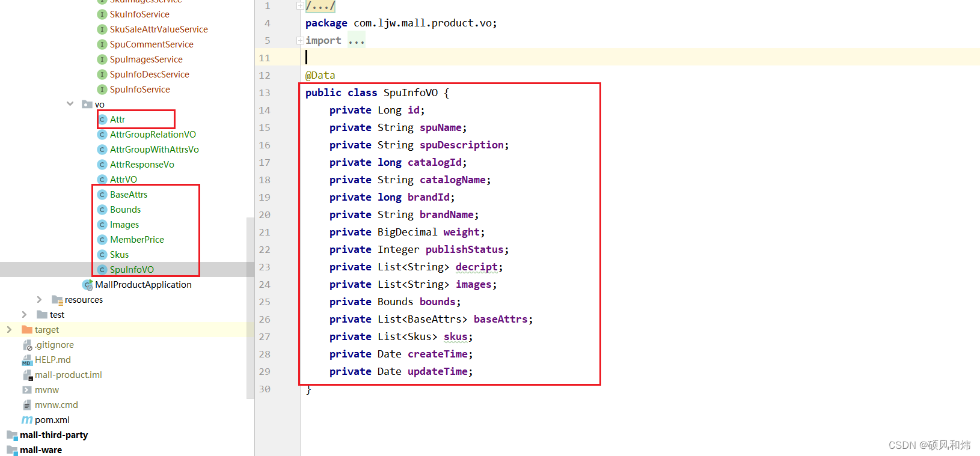The height and width of the screenshot is (456, 980).
Task: Select the Bounds class file
Action: [x=125, y=210]
